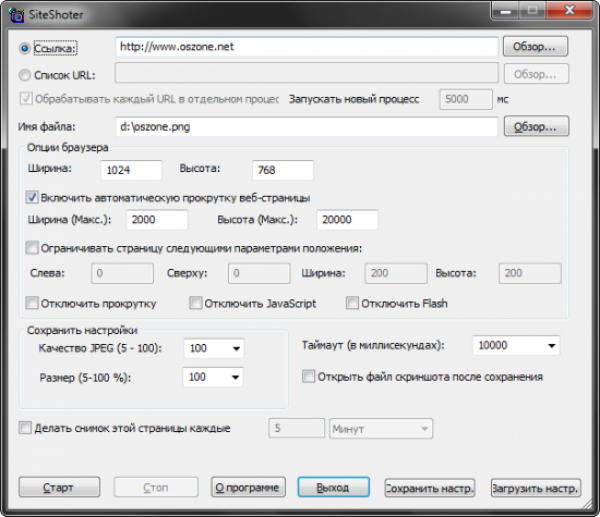600x517 pixels.
Task: Click the Выход button
Action: pos(334,487)
